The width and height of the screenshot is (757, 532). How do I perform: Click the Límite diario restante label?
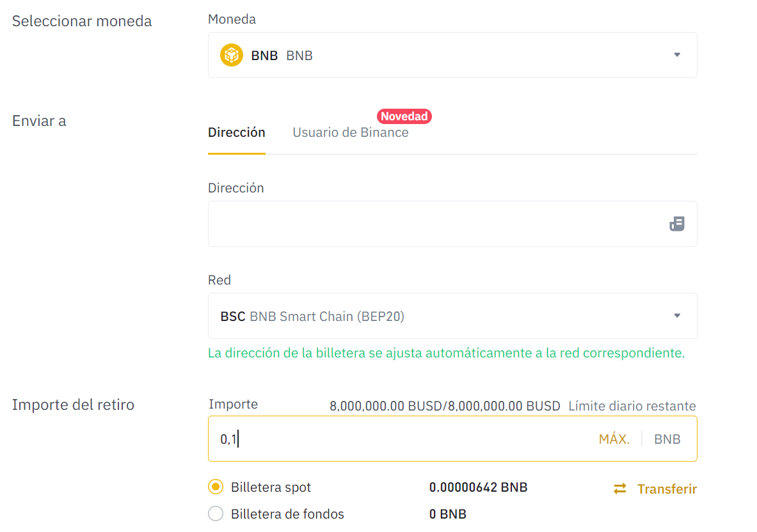pos(632,406)
